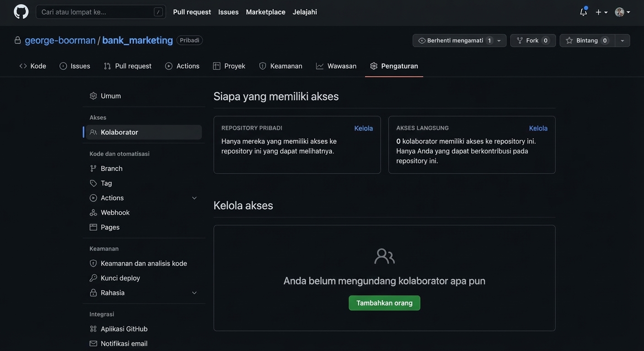This screenshot has height=351, width=644.
Task: Expand the Rahasia chevron
Action: pyautogui.click(x=194, y=292)
